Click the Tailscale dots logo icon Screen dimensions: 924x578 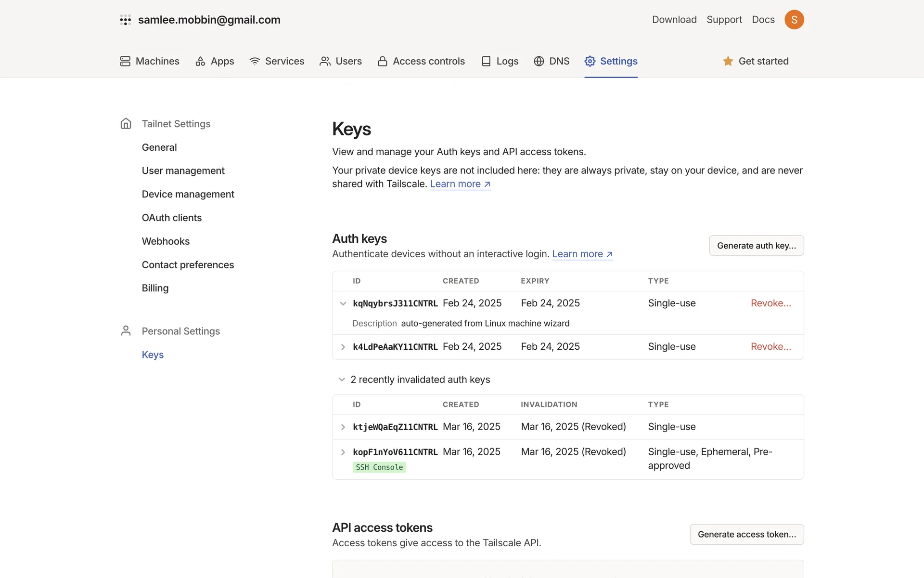coord(125,20)
